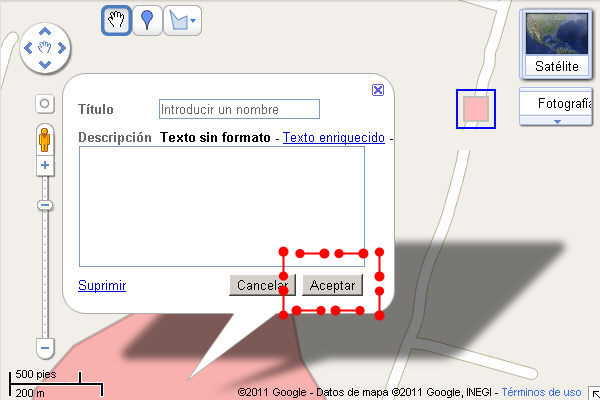
Task: Pan the map left with arrow
Action: pyautogui.click(x=28, y=48)
